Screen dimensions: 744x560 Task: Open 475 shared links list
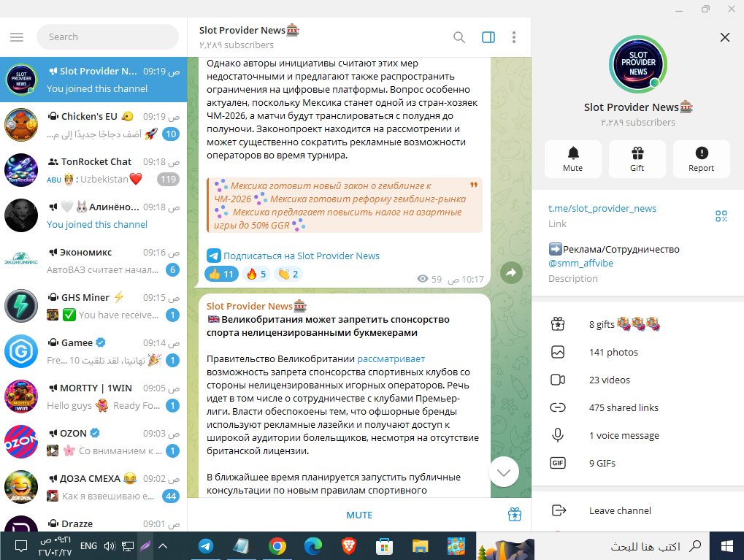[637, 407]
